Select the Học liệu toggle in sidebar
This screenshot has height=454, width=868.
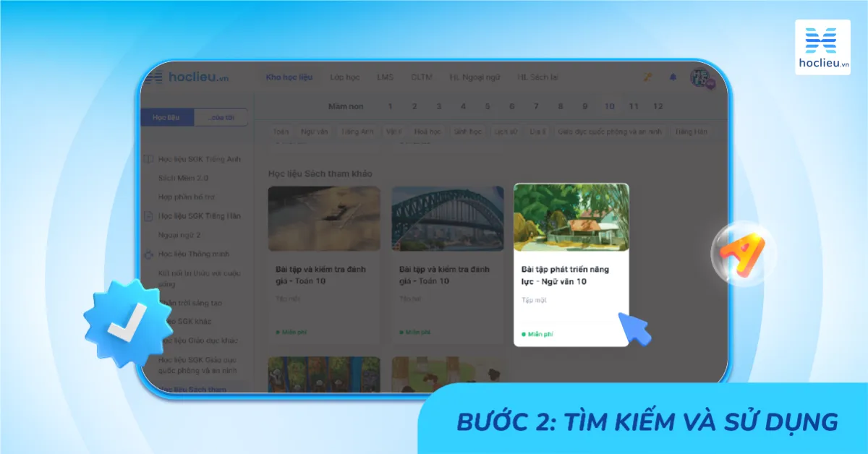click(168, 118)
